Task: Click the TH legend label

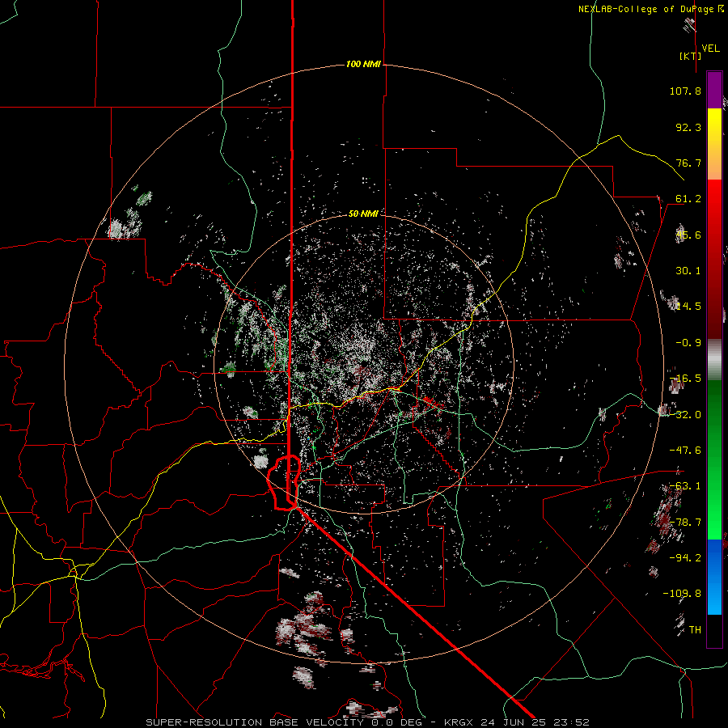Action: click(695, 629)
